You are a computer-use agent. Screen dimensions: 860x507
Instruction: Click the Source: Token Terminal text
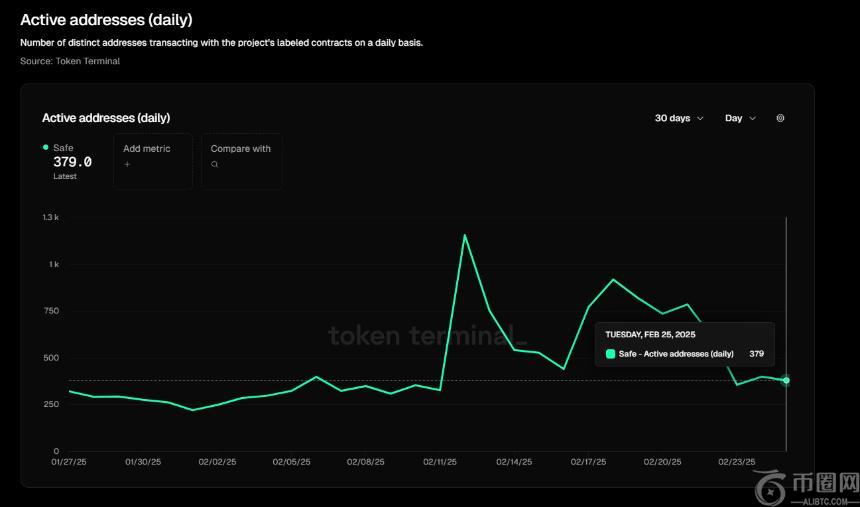click(x=70, y=61)
